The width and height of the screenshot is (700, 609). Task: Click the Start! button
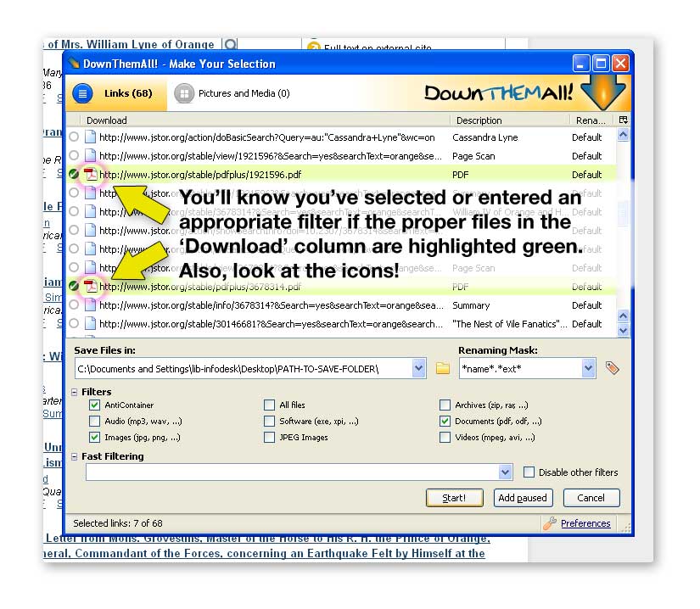(x=455, y=498)
